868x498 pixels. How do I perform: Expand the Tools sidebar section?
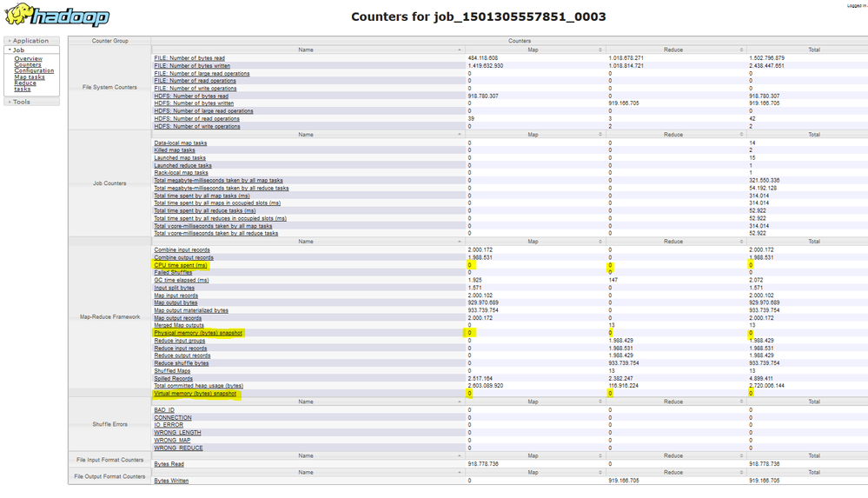[31, 102]
